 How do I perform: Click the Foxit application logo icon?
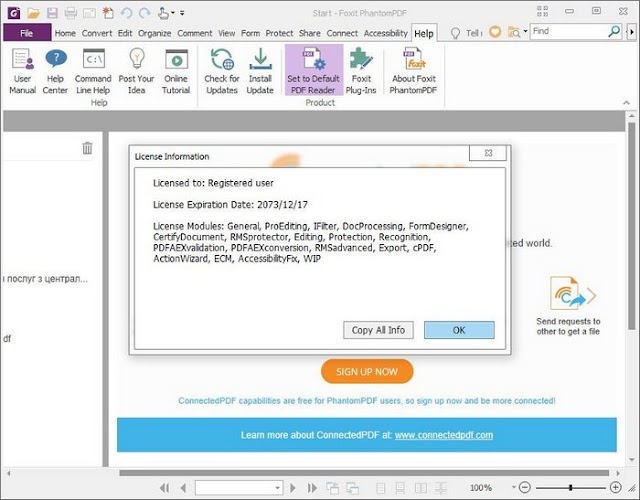pyautogui.click(x=14, y=13)
